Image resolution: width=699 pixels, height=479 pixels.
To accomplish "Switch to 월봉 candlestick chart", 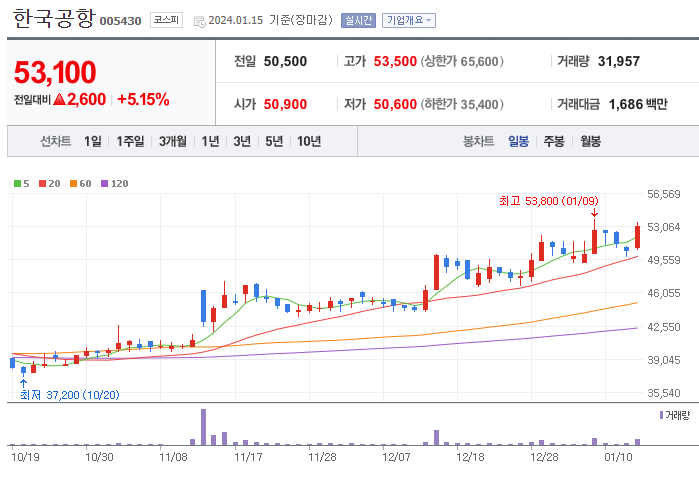I will pos(590,141).
